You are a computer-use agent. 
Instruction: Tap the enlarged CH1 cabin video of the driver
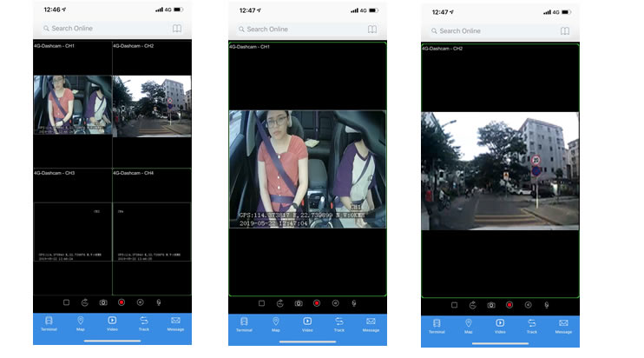click(x=307, y=169)
